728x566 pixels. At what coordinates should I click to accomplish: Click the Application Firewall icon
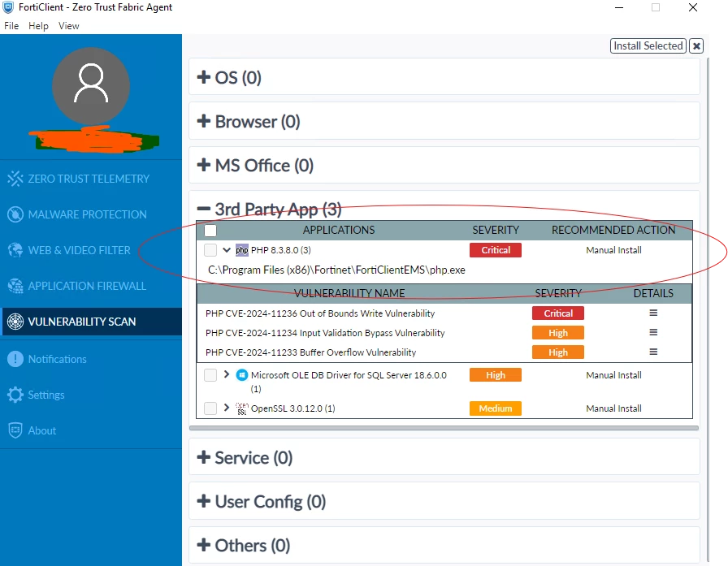pyautogui.click(x=15, y=286)
